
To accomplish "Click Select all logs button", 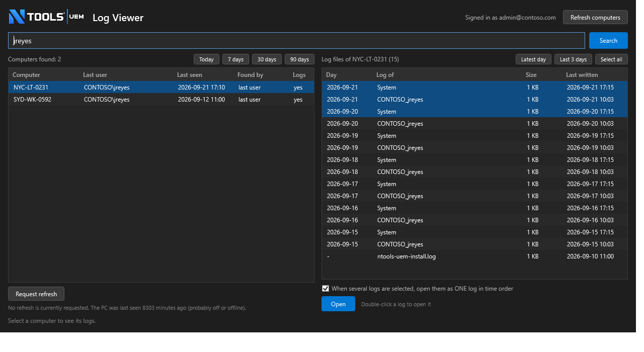I will click(611, 59).
